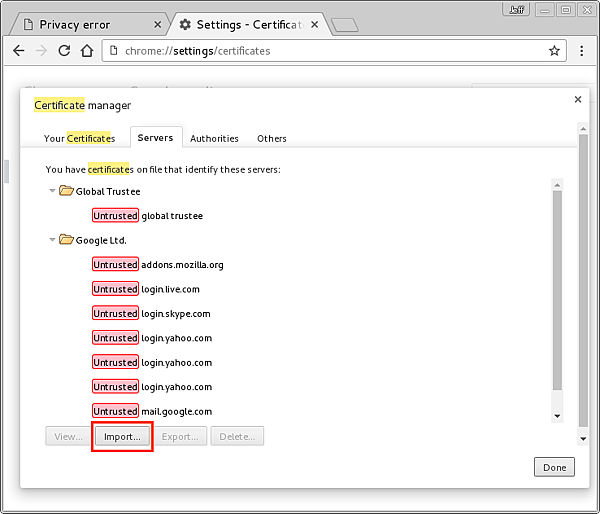This screenshot has height=514, width=600.
Task: Click the address bar URL field
Action: [x=334, y=51]
